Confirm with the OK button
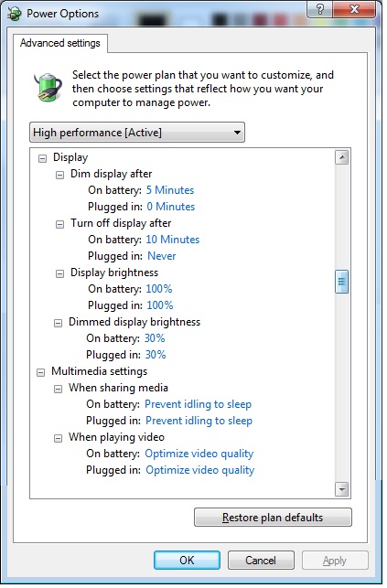The image size is (387, 588). [187, 561]
